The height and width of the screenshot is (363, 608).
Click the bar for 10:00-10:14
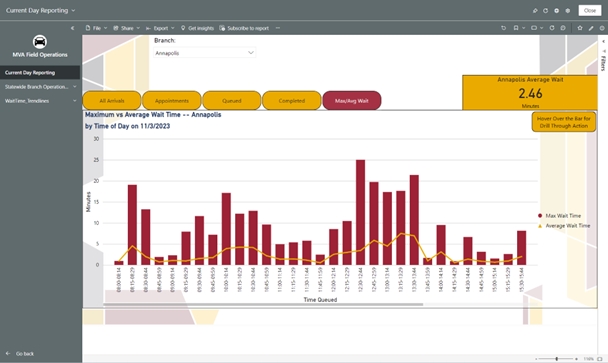pyautogui.click(x=226, y=229)
